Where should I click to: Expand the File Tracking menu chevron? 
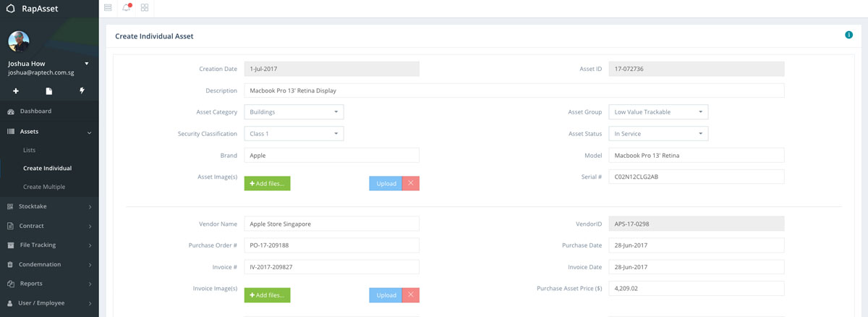tap(90, 246)
